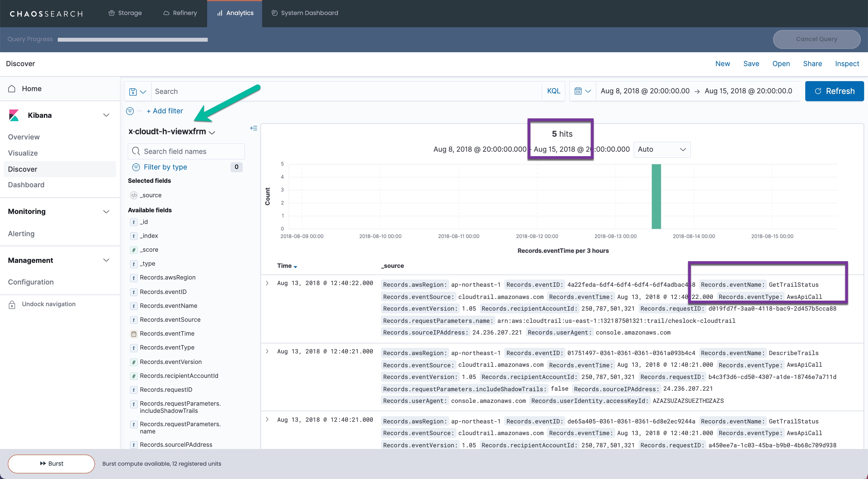Click the _source selected field icon

(x=134, y=195)
